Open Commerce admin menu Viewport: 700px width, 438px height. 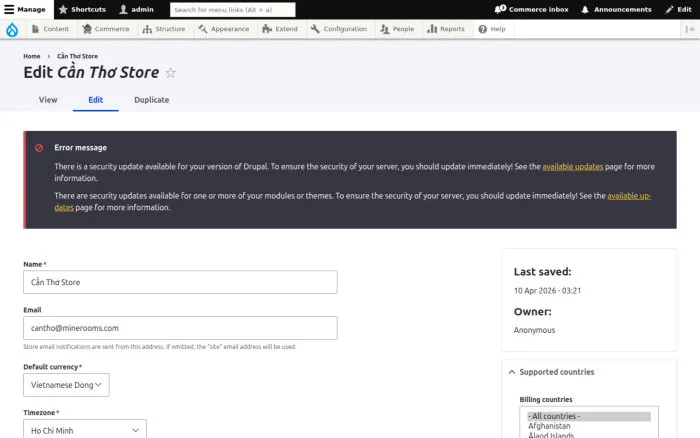pyautogui.click(x=106, y=29)
